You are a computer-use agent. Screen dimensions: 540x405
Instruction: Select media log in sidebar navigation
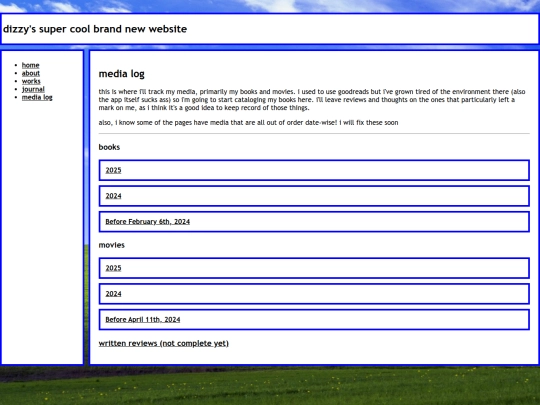(37, 97)
